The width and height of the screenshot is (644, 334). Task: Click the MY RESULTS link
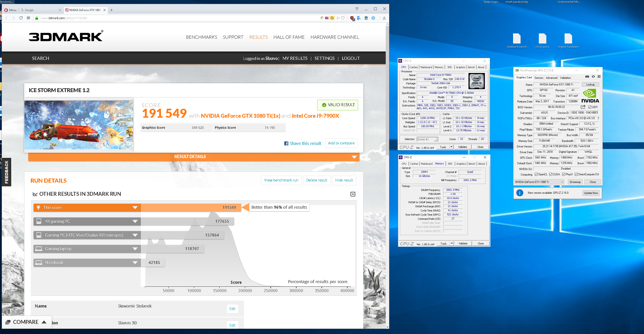click(x=295, y=58)
